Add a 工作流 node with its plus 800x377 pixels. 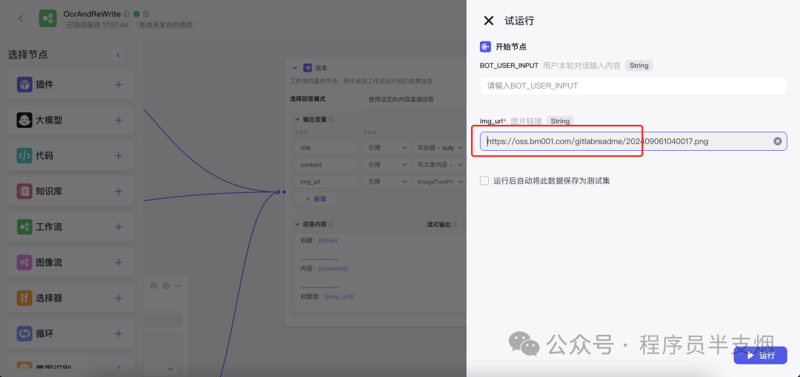point(118,227)
